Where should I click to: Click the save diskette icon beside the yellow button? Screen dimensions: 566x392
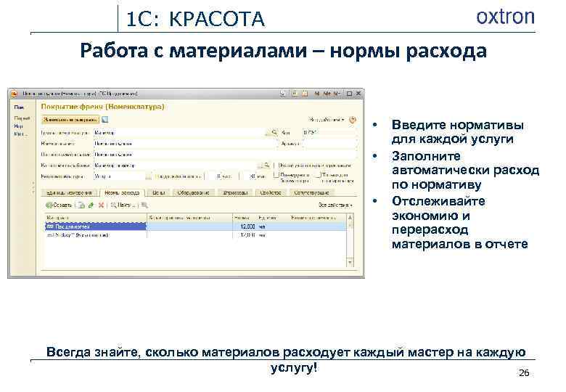pyautogui.click(x=104, y=120)
